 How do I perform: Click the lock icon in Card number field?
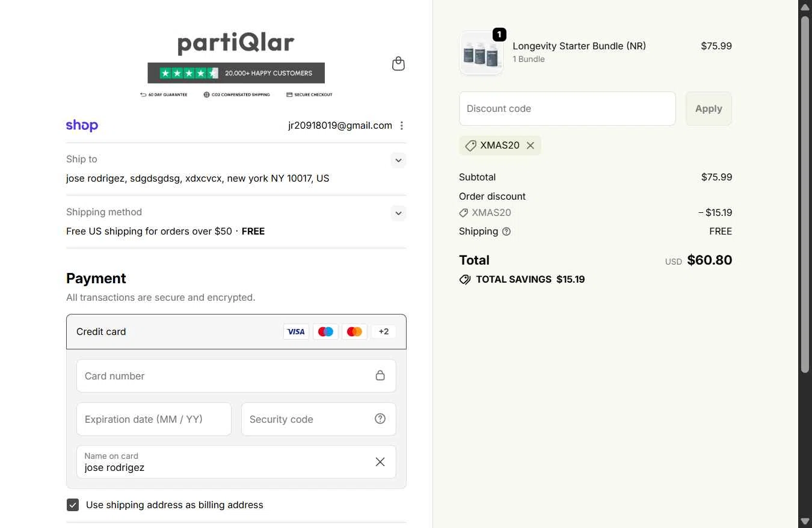(380, 375)
